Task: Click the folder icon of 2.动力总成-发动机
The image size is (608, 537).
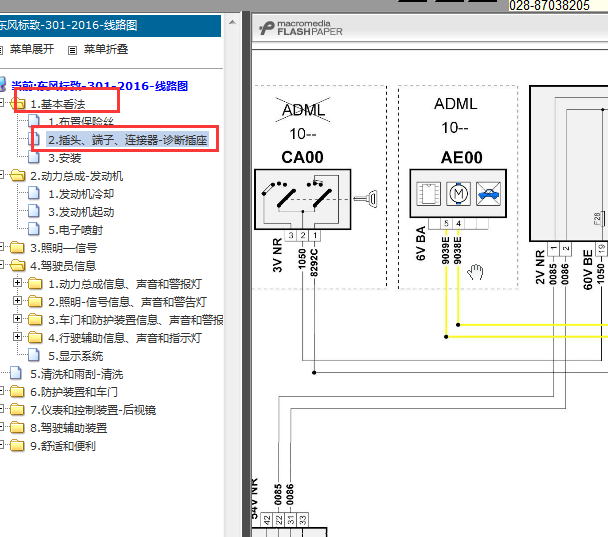Action: [18, 175]
